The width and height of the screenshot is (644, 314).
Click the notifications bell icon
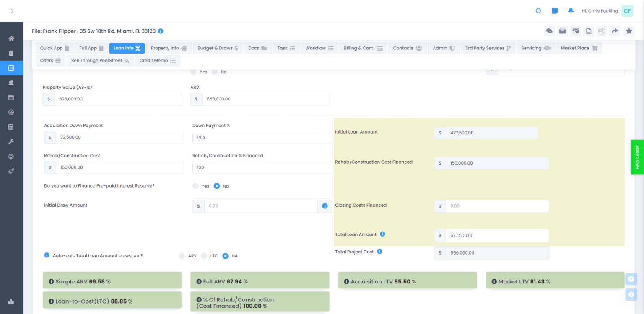[571, 10]
